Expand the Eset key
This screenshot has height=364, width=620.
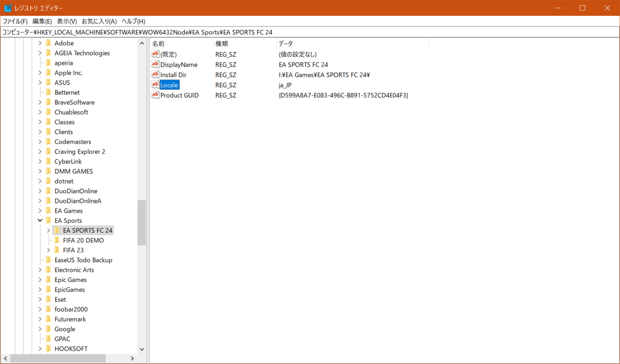click(40, 299)
